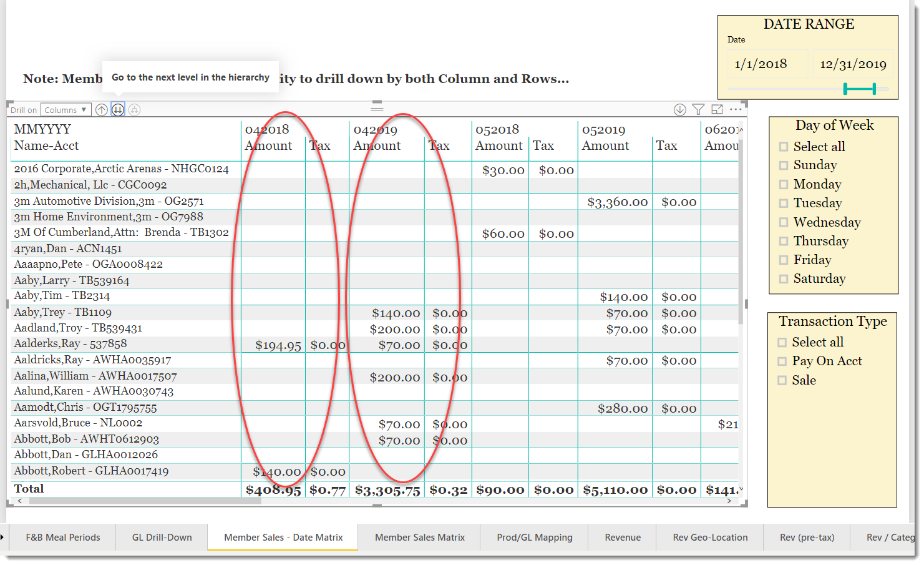The image size is (924, 565).
Task: Select row 3m Automotive Division,3m - OG2571
Action: coord(109,201)
